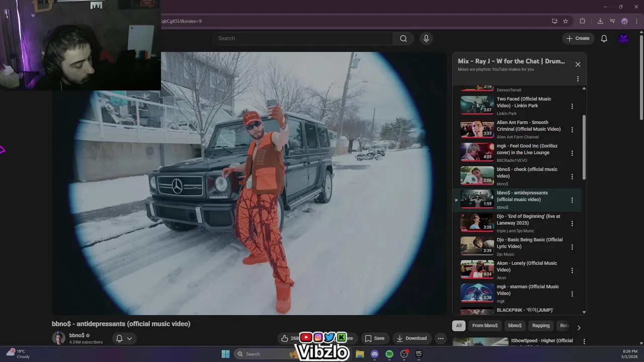Open options for bbno$ check video
Image resolution: width=644 pixels, height=362 pixels.
coord(572,176)
